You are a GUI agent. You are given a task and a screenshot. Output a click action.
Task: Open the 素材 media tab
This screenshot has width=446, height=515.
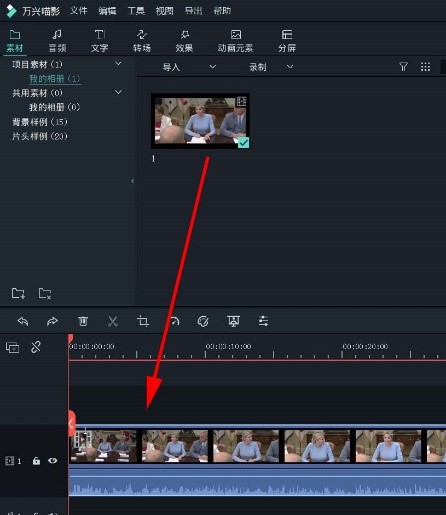click(x=15, y=41)
